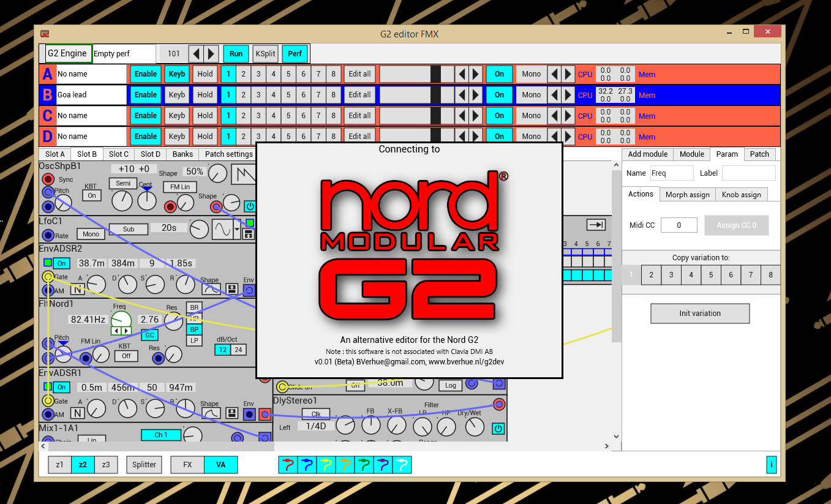Click Edit all for slot D
The height and width of the screenshot is (504, 831).
coord(359,136)
